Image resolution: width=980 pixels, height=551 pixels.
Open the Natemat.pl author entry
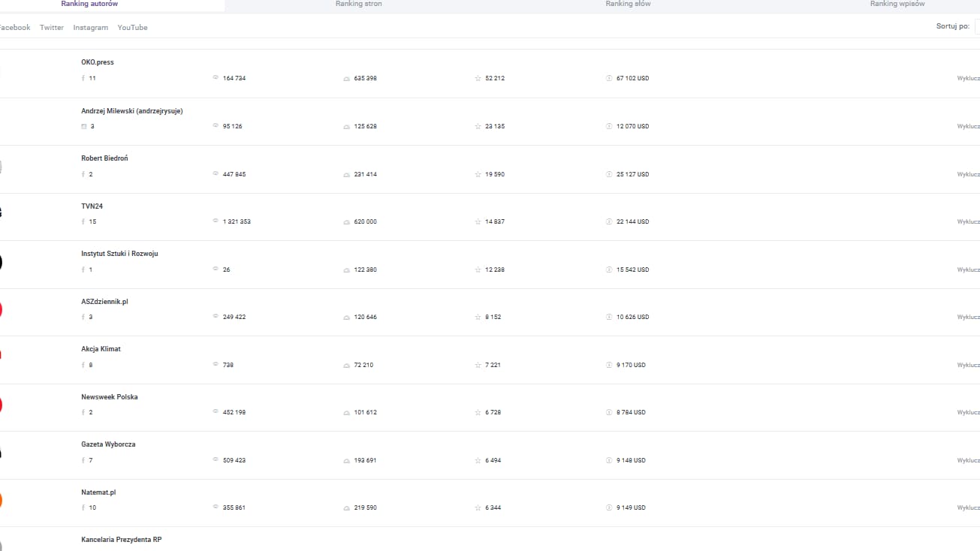pyautogui.click(x=98, y=492)
